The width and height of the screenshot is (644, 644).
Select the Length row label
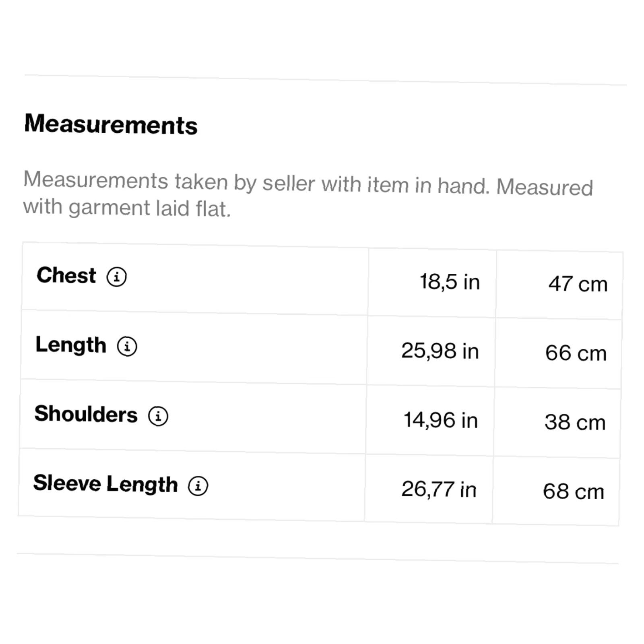point(71,345)
